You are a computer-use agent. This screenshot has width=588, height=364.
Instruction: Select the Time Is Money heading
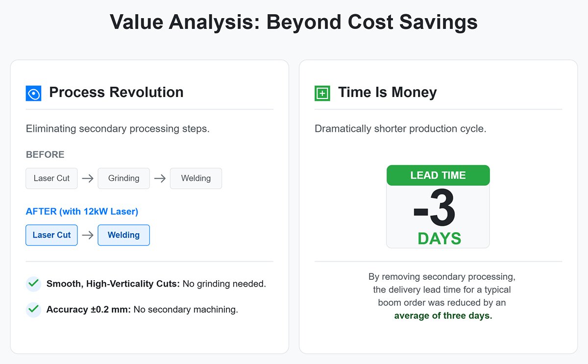coord(388,92)
